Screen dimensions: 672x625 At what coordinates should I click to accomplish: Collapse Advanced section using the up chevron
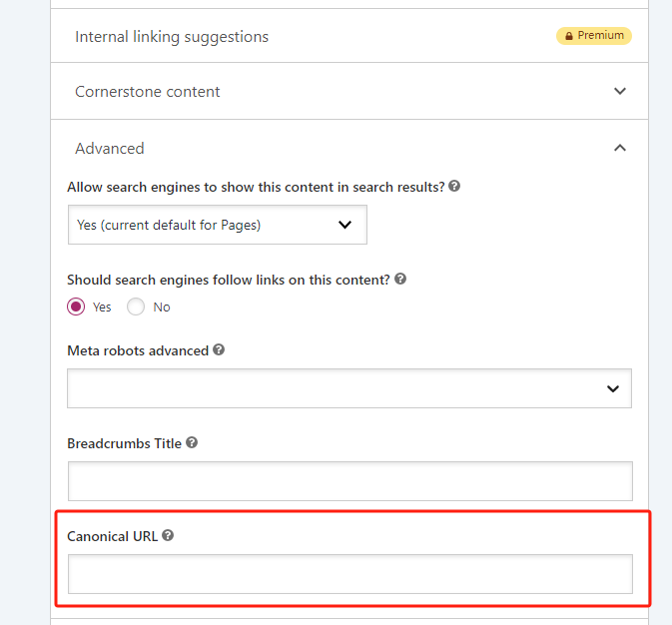click(x=620, y=148)
